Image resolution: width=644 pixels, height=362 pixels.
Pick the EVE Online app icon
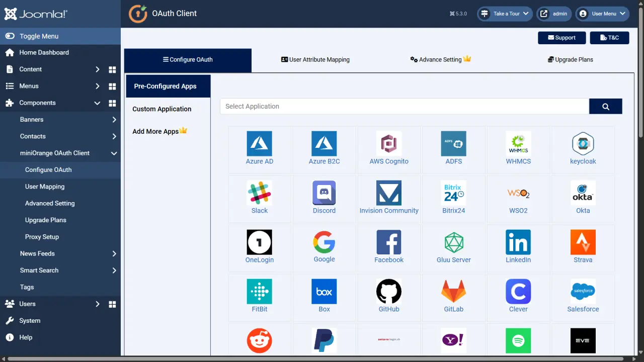583,341
